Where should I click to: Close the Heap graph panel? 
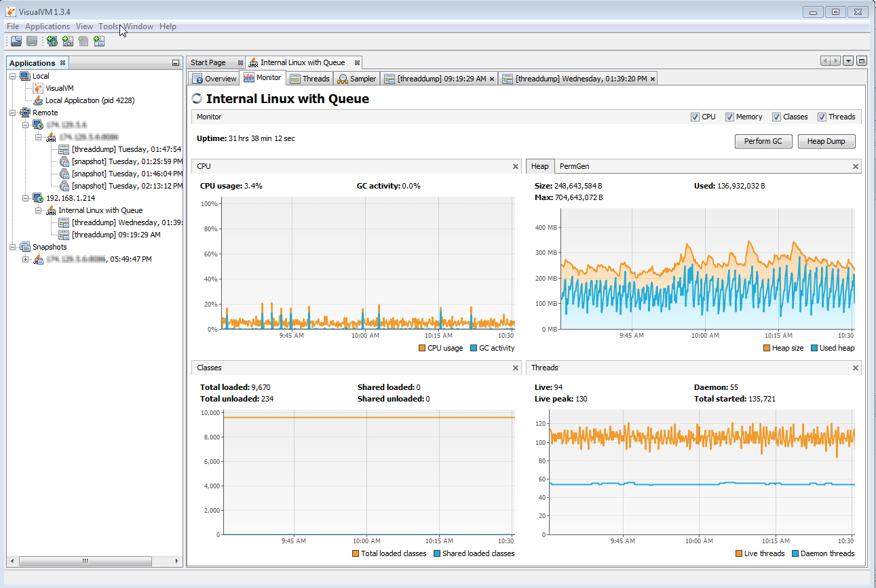tap(856, 166)
